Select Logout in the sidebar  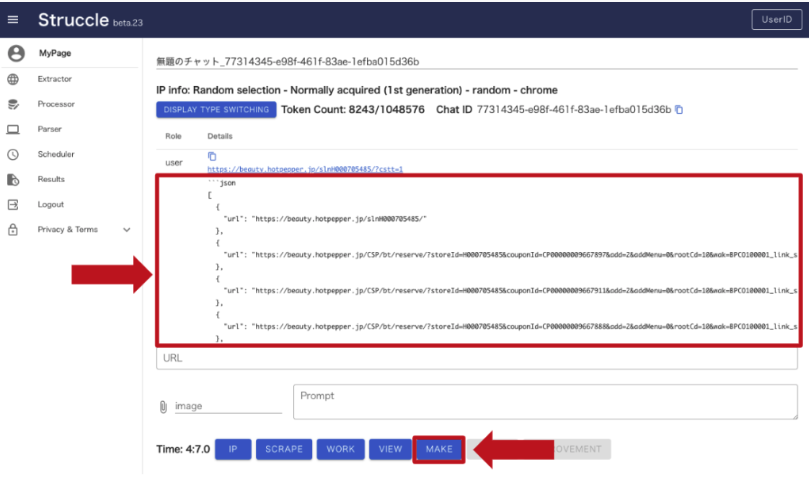51,204
